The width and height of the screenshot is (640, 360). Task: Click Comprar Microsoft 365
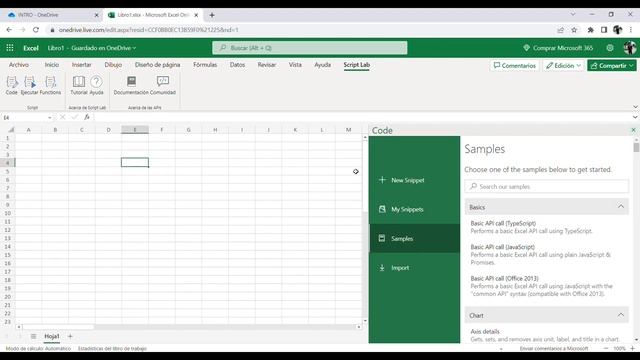[x=558, y=48]
